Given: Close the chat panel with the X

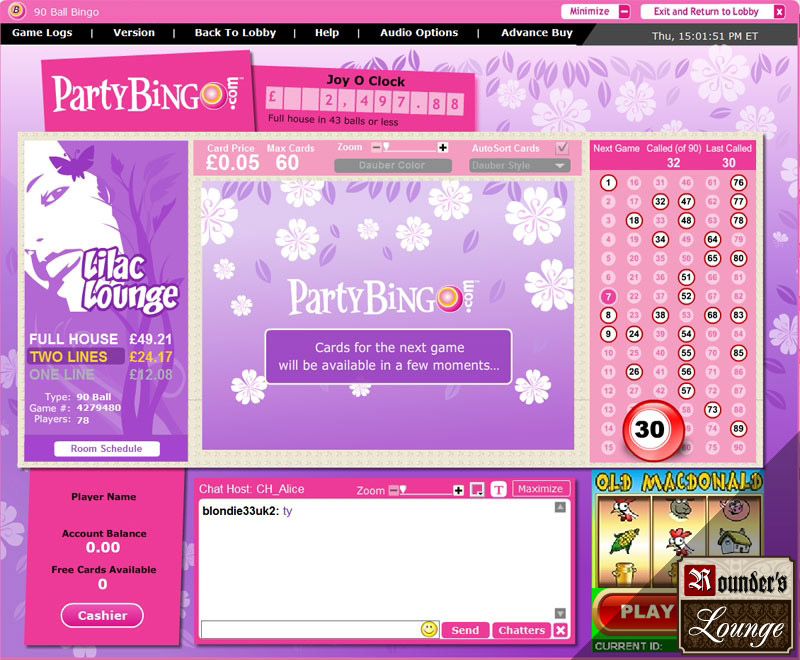Looking at the screenshot, I should (561, 630).
